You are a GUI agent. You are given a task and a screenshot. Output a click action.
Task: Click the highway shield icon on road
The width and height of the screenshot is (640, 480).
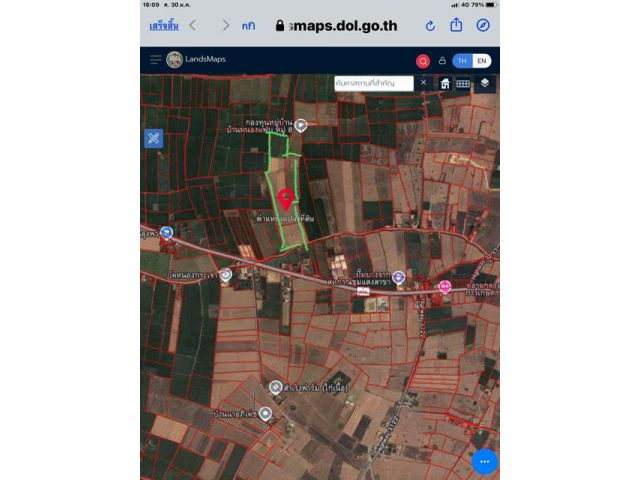click(x=363, y=291)
